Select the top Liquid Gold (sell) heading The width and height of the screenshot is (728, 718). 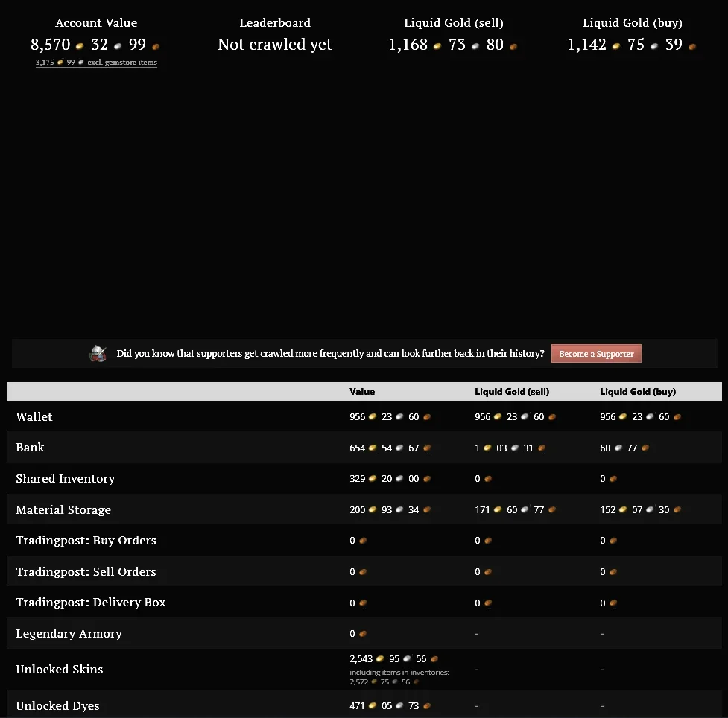pyautogui.click(x=454, y=23)
